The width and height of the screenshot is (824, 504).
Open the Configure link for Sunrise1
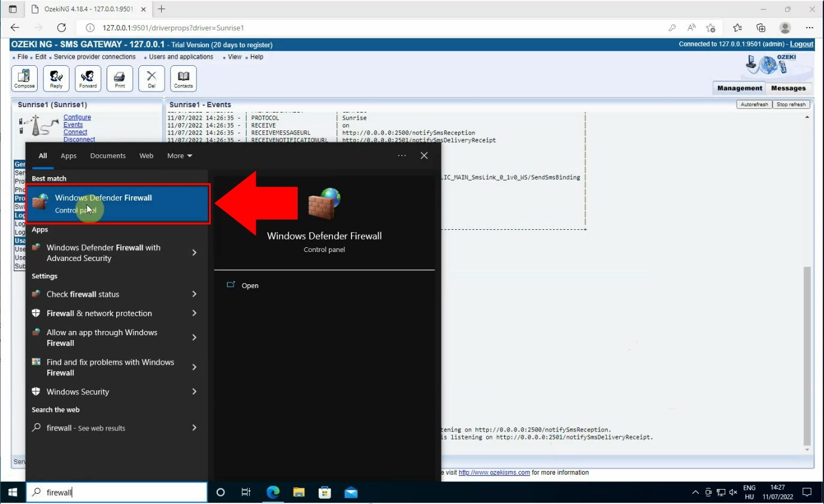click(77, 117)
